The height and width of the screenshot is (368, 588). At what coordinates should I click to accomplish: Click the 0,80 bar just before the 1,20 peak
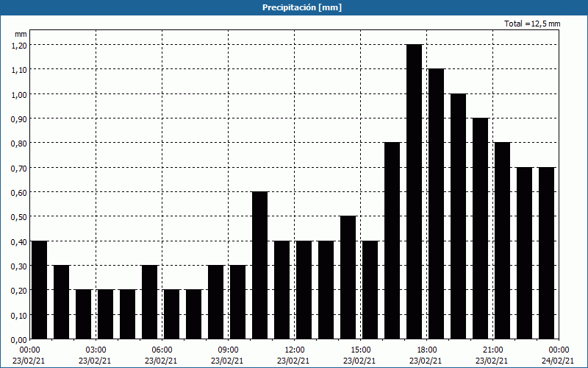[392, 241]
